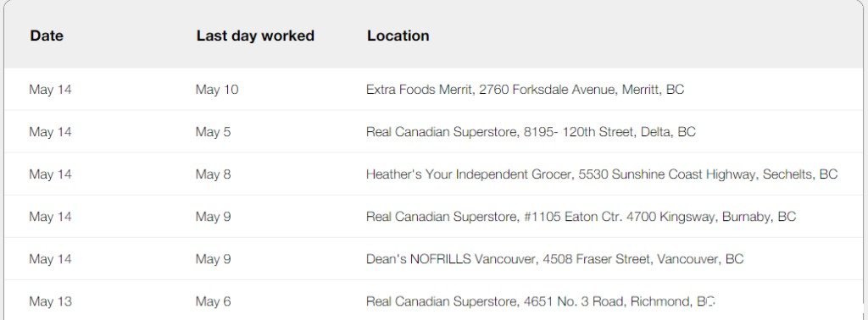Click the Burnaby Eaton Ctr. Kingsway address
868x320 pixels.
581,217
